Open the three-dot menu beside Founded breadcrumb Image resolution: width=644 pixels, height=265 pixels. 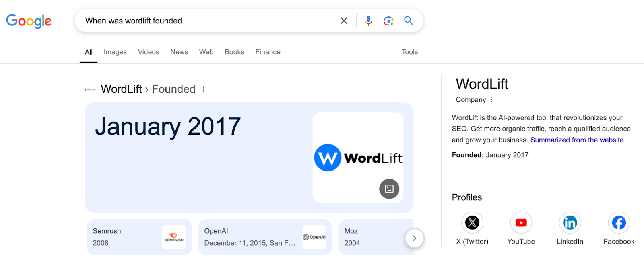[x=204, y=89]
